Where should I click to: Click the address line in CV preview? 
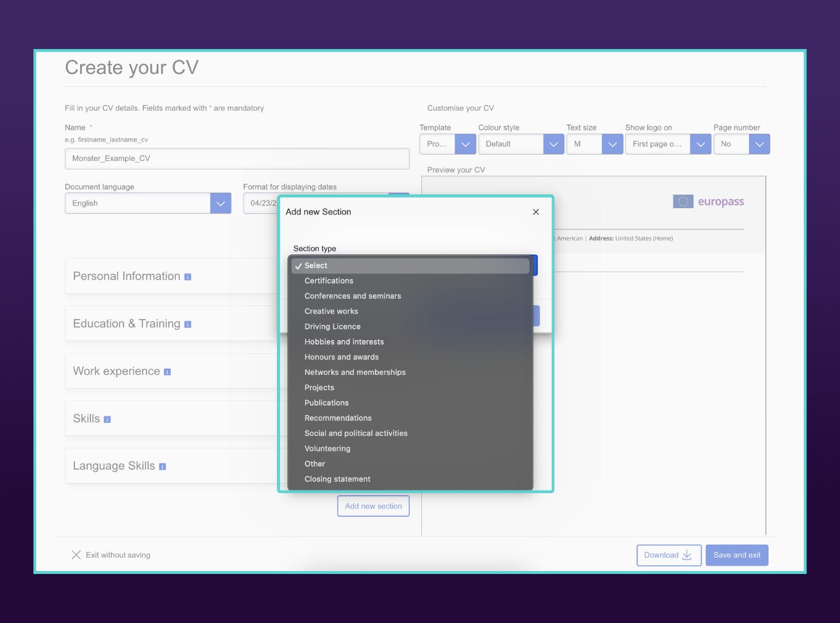[x=631, y=238]
